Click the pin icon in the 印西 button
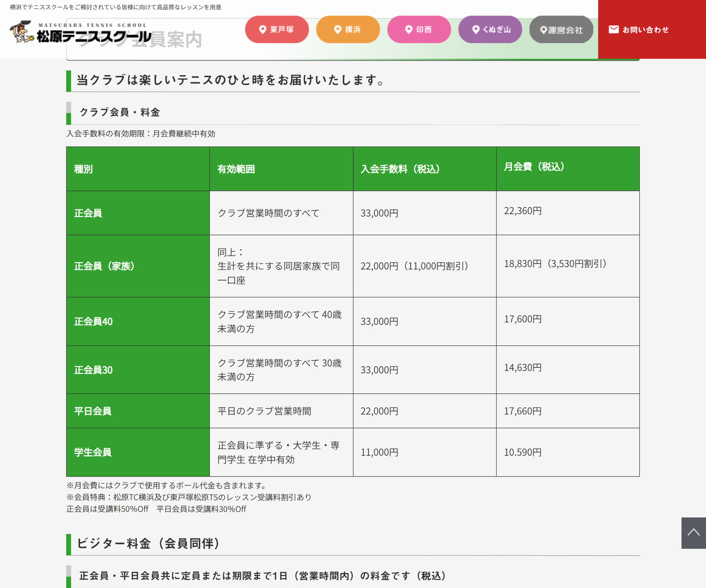Screen dimensions: 706x588 tap(408, 29)
